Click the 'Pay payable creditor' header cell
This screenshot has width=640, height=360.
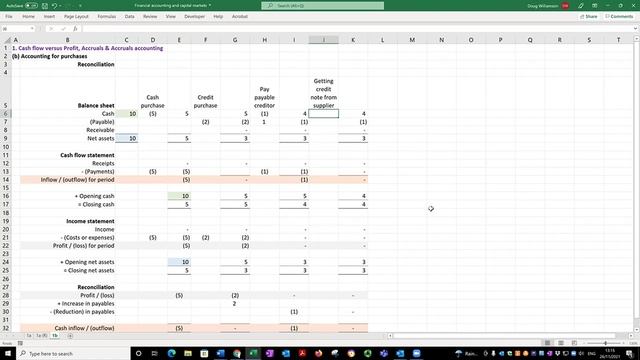(x=264, y=97)
